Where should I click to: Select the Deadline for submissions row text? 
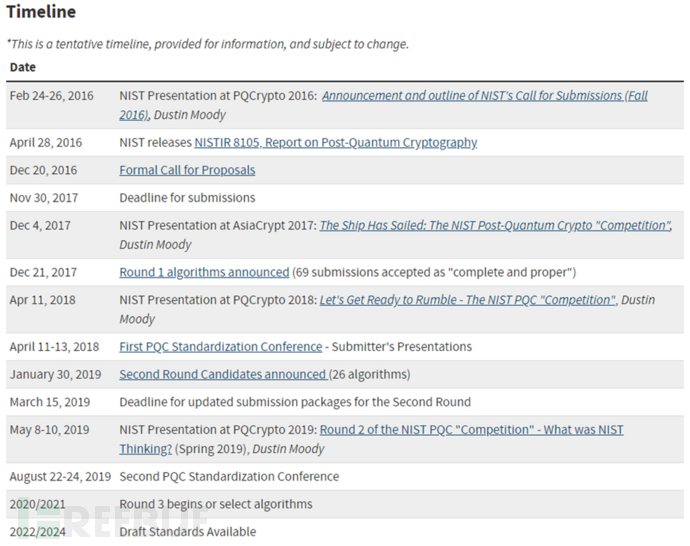(x=187, y=198)
